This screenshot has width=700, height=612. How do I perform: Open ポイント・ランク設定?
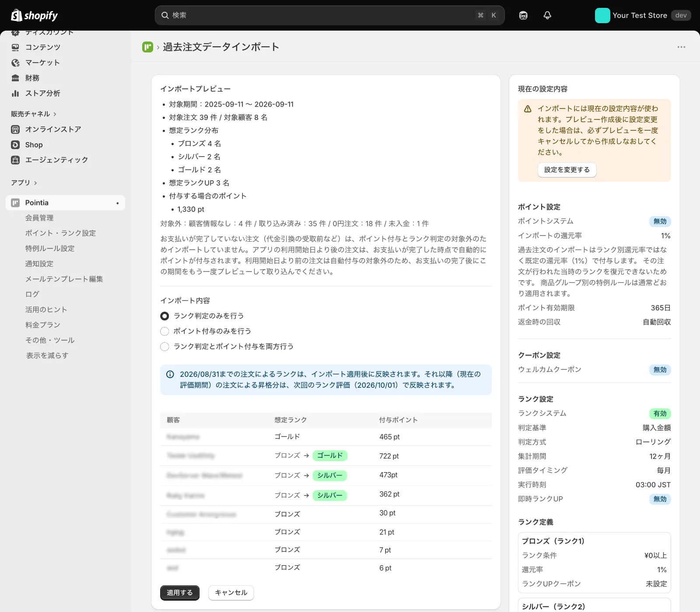[60, 233]
